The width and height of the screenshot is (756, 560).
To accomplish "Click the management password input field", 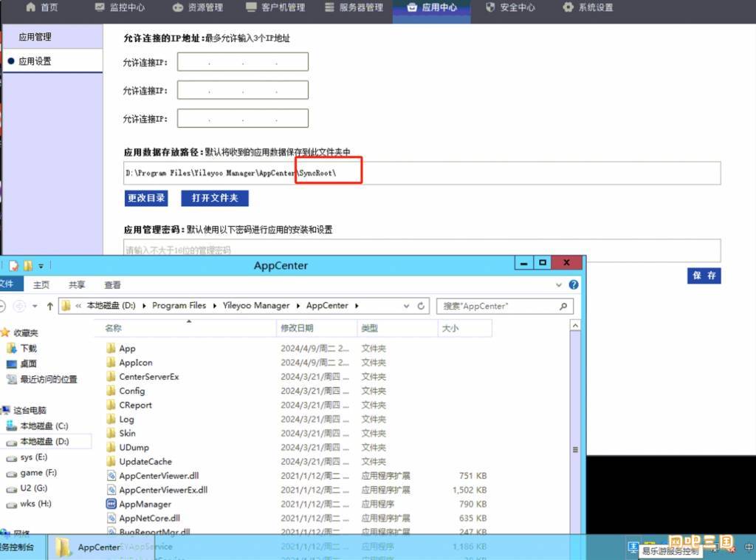I will tap(422, 250).
